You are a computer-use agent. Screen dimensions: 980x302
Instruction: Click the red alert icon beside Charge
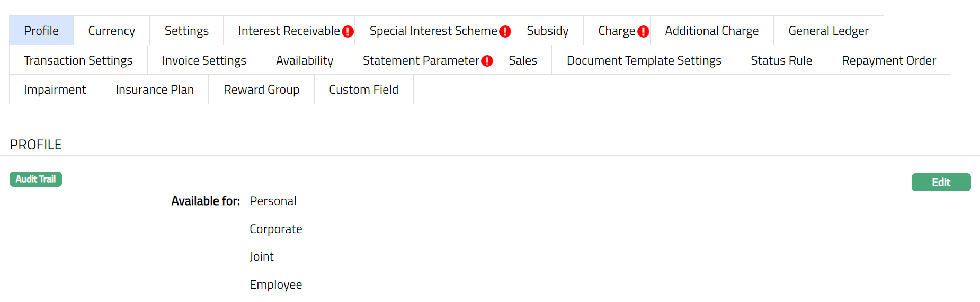point(643,31)
